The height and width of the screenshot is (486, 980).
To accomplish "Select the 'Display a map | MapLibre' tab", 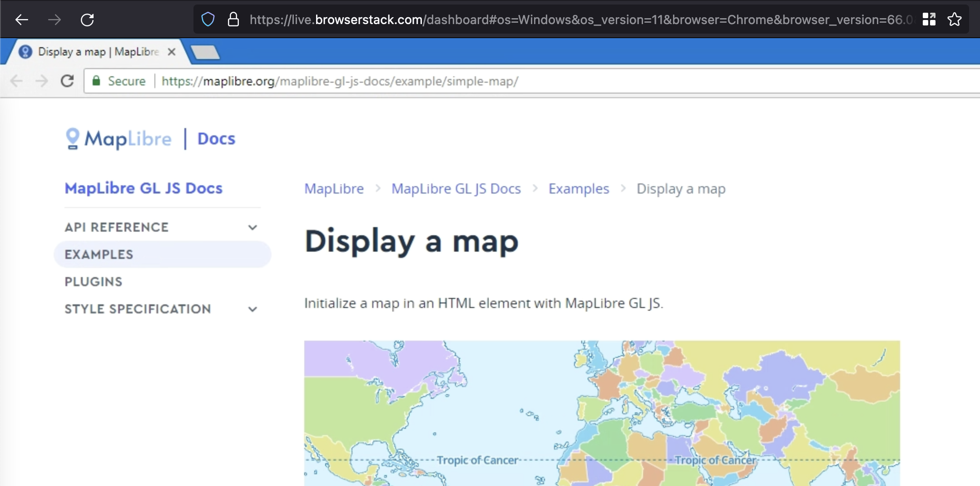I will tap(98, 52).
